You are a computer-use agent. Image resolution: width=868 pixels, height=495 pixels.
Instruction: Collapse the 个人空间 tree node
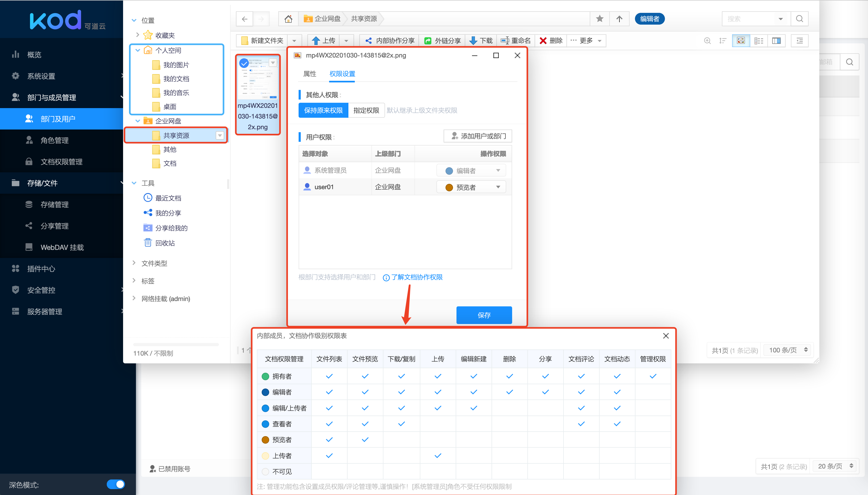pos(138,50)
